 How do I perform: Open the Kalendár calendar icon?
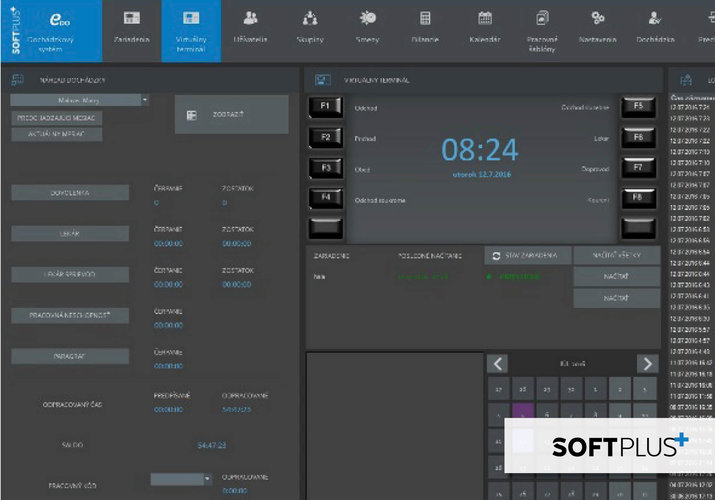point(485,18)
